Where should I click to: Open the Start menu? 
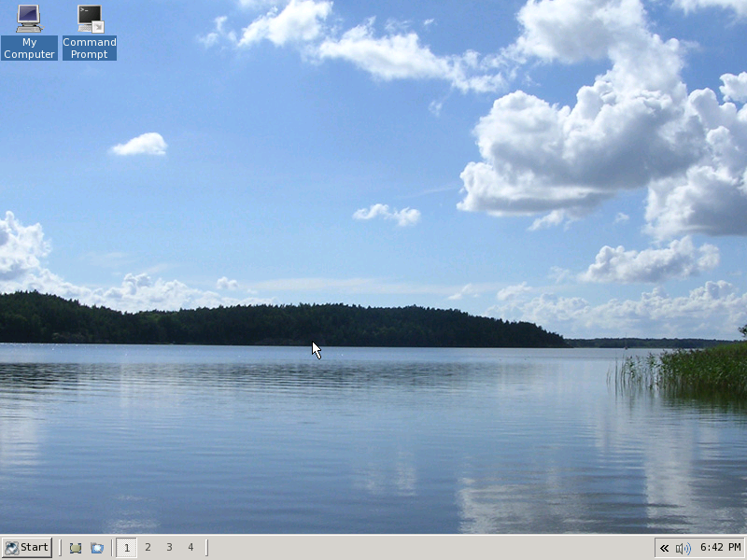(x=26, y=548)
